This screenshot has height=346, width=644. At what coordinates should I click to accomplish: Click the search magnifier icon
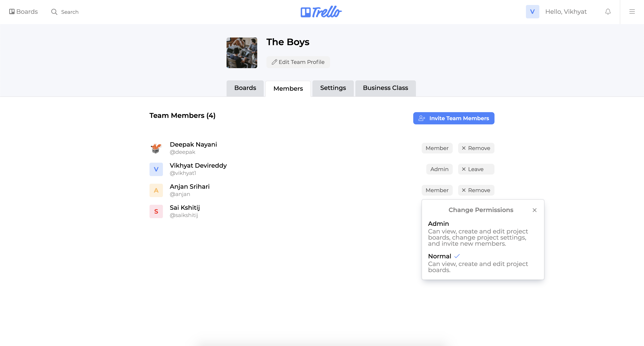pos(54,12)
